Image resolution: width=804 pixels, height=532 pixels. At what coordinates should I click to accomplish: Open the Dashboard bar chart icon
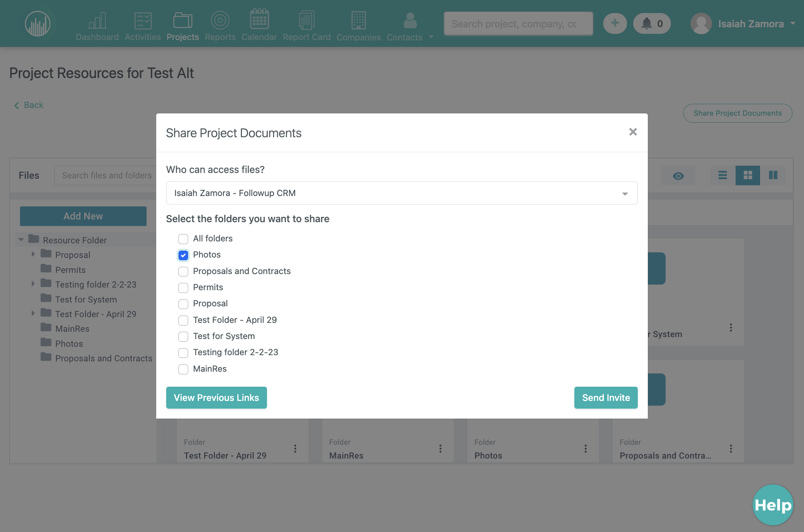point(97,20)
